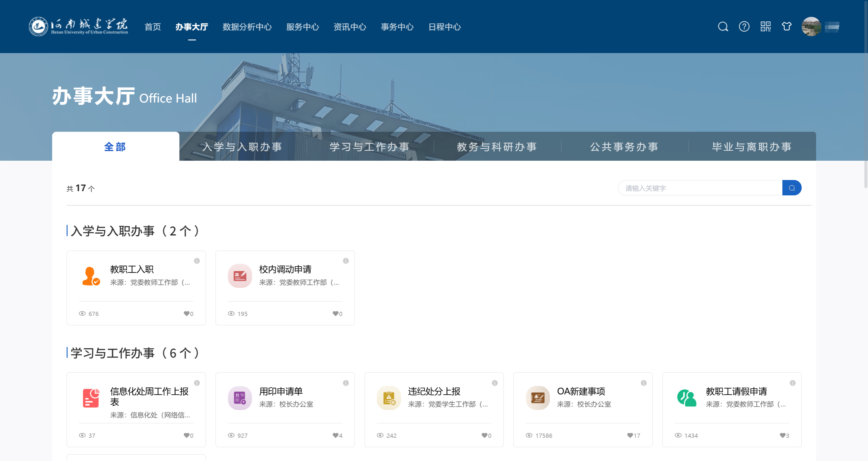
Task: Open the 用印申请单 purple form icon
Action: pyautogui.click(x=240, y=398)
